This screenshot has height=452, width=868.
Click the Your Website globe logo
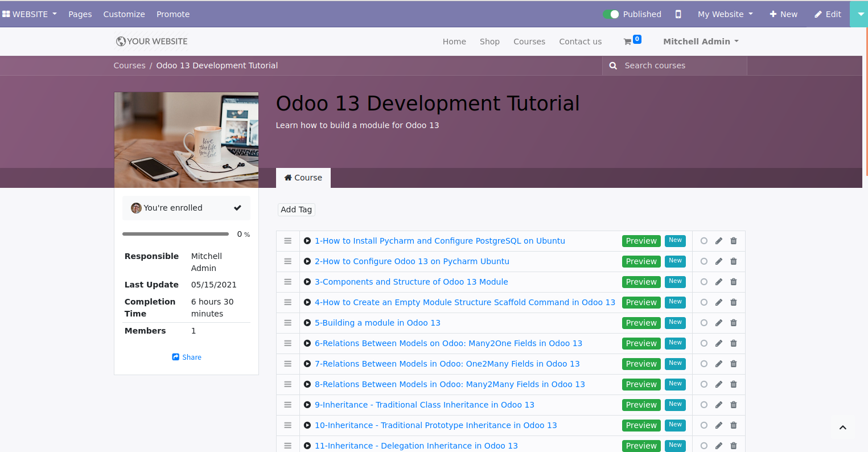pos(151,42)
